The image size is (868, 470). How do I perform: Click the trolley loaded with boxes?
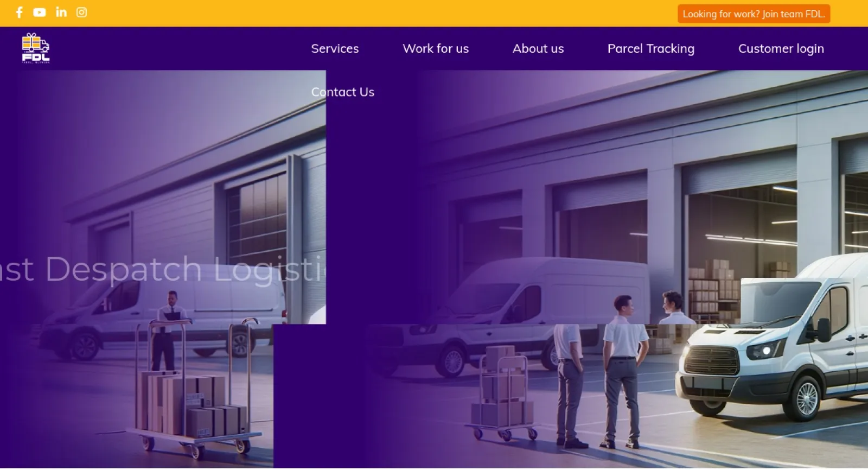coord(194,389)
